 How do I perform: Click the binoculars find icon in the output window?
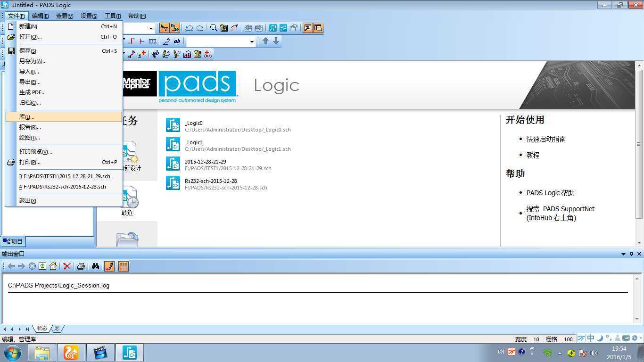click(95, 266)
